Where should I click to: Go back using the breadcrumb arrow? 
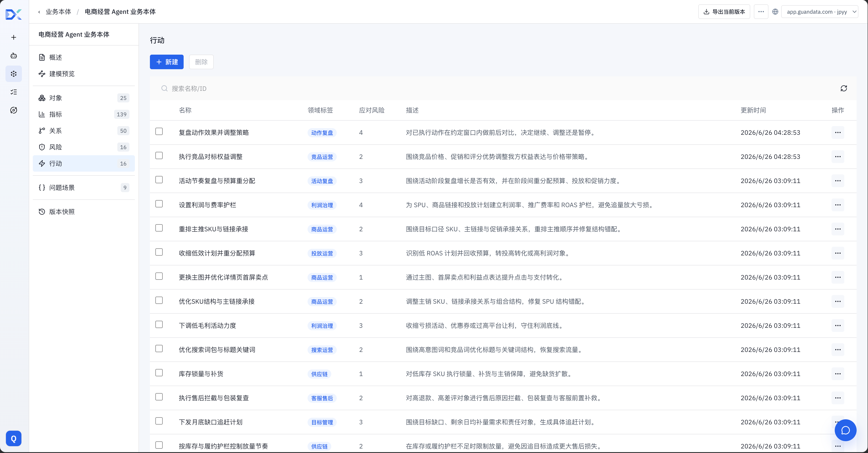[x=39, y=12]
